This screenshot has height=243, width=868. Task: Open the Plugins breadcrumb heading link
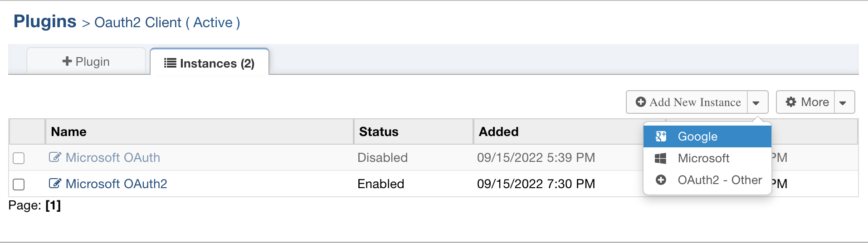tap(45, 21)
